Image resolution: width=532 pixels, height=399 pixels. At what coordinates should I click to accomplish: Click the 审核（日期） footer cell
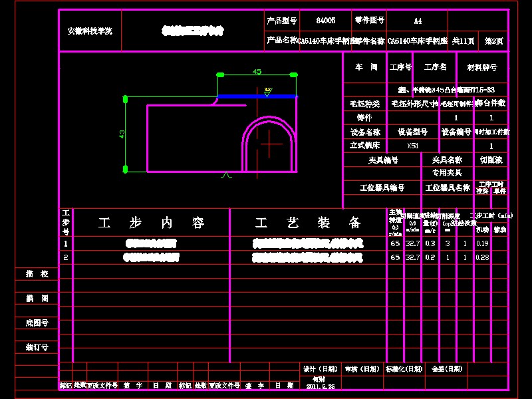[362, 369]
